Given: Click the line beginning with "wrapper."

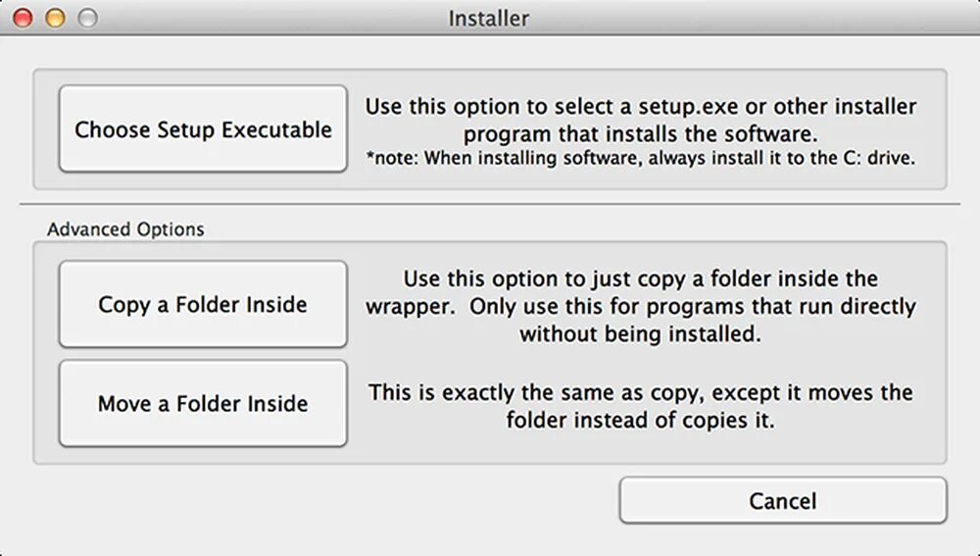Looking at the screenshot, I should 641,306.
